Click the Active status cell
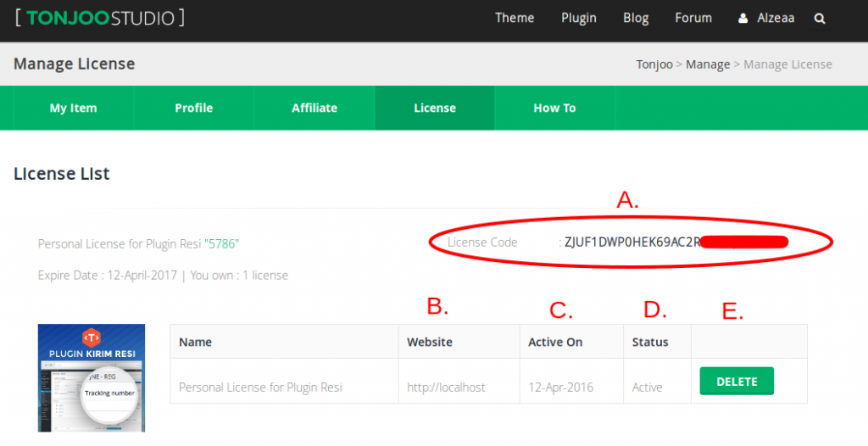 657,382
